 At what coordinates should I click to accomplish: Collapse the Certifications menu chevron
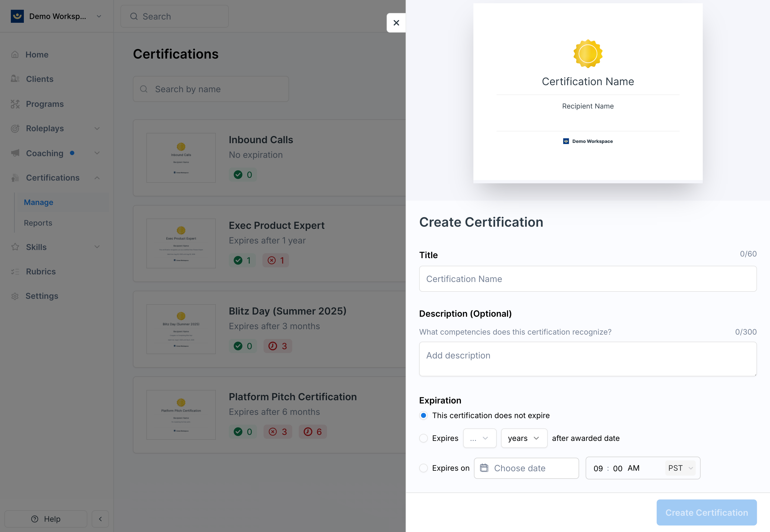pos(97,178)
